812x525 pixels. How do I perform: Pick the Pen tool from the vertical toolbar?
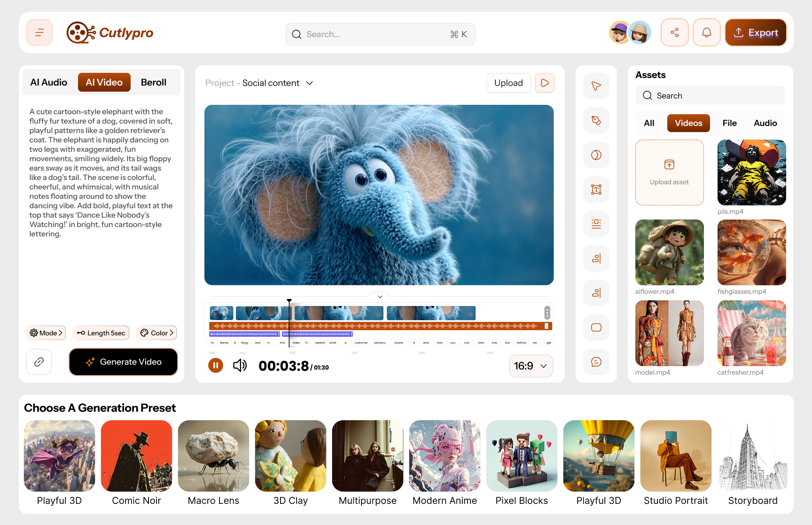pyautogui.click(x=596, y=120)
